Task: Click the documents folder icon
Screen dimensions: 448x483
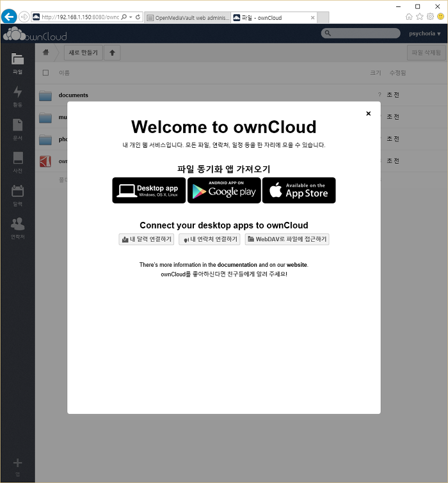Action: click(x=45, y=95)
